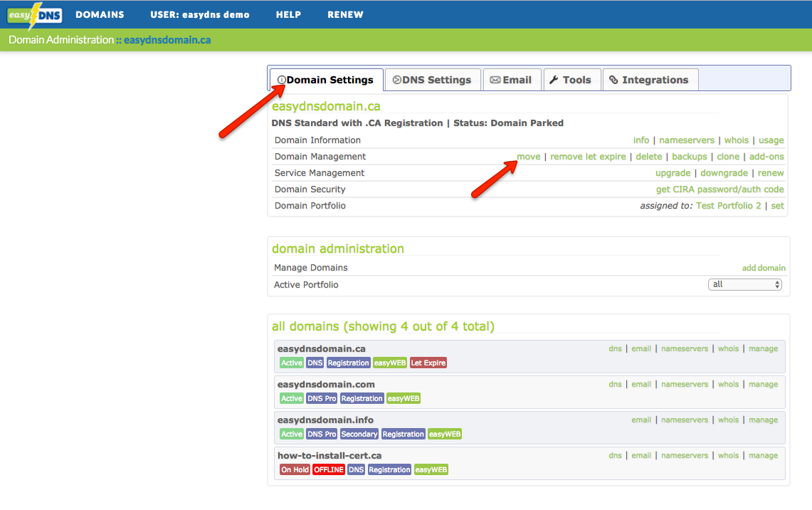The image size is (812, 510).
Task: Click the Let Expire badge on easydnsdomain.ca
Action: (428, 363)
